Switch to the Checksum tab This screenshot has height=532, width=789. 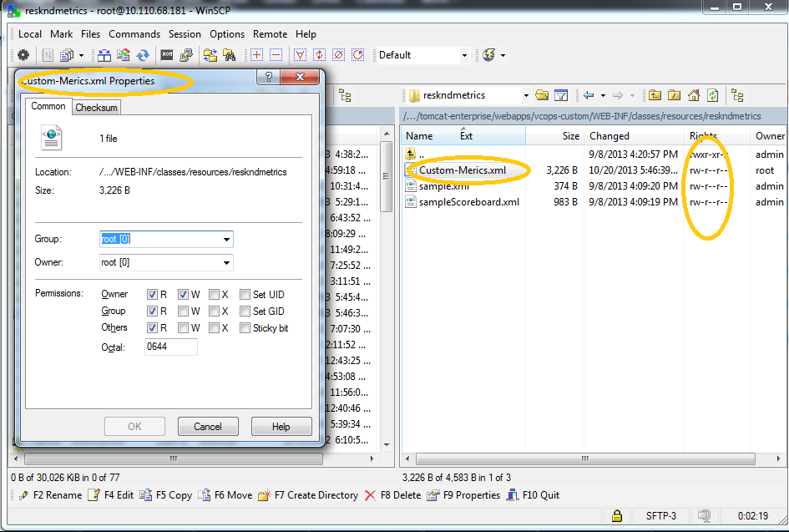click(x=97, y=108)
